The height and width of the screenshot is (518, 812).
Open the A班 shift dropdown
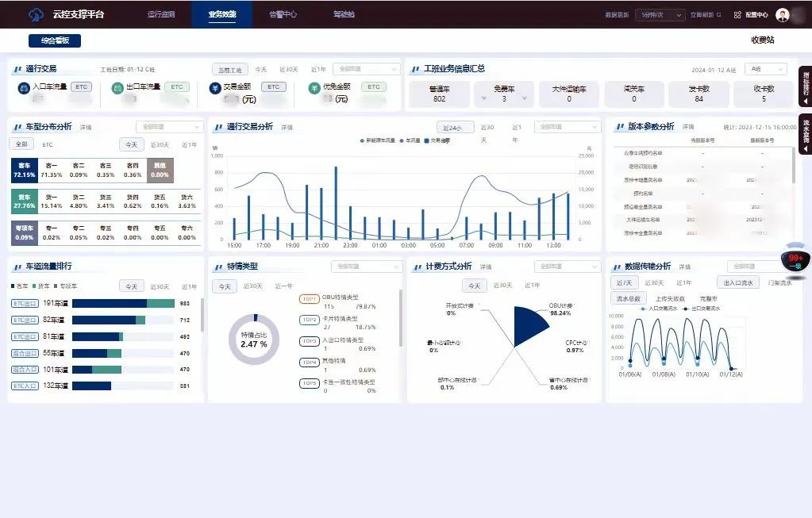pos(766,69)
